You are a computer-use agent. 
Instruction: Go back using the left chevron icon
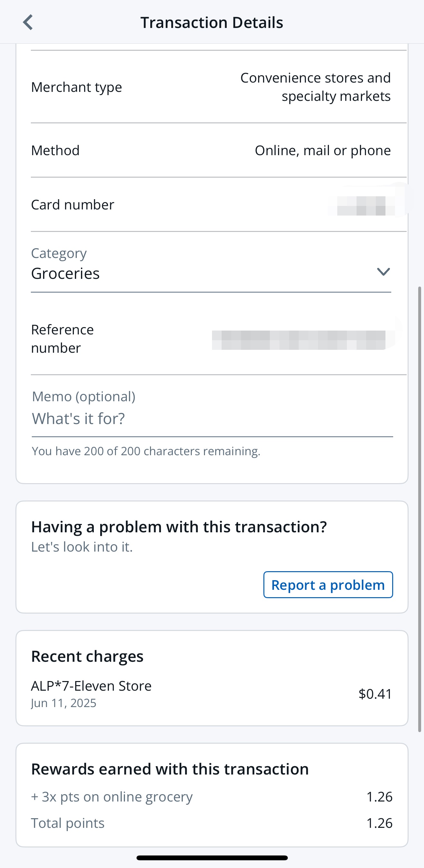(28, 22)
